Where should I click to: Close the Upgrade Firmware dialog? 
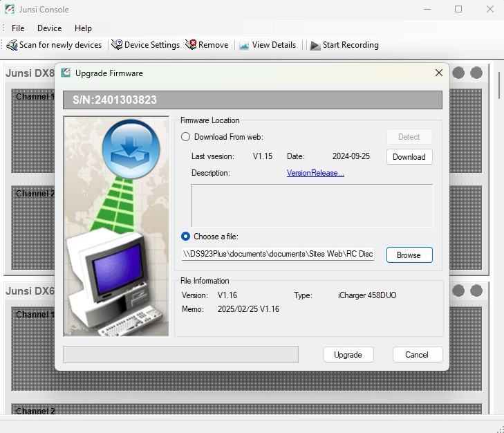point(438,73)
